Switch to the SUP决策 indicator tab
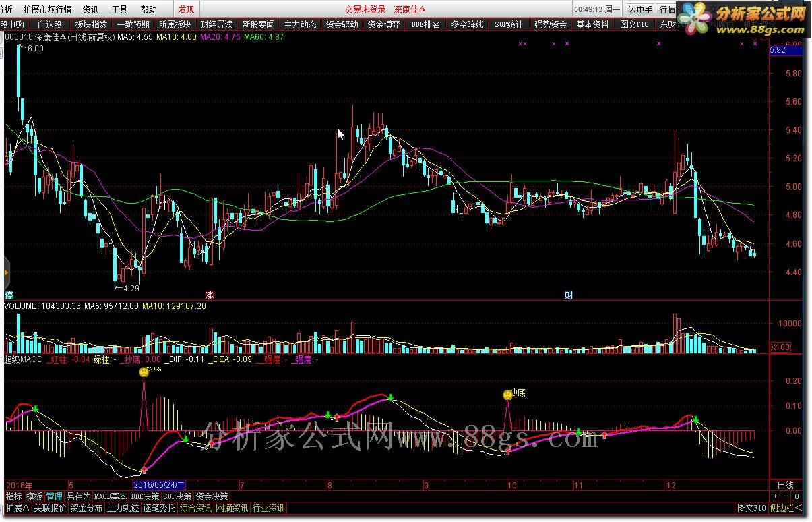The image size is (812, 522). (177, 496)
